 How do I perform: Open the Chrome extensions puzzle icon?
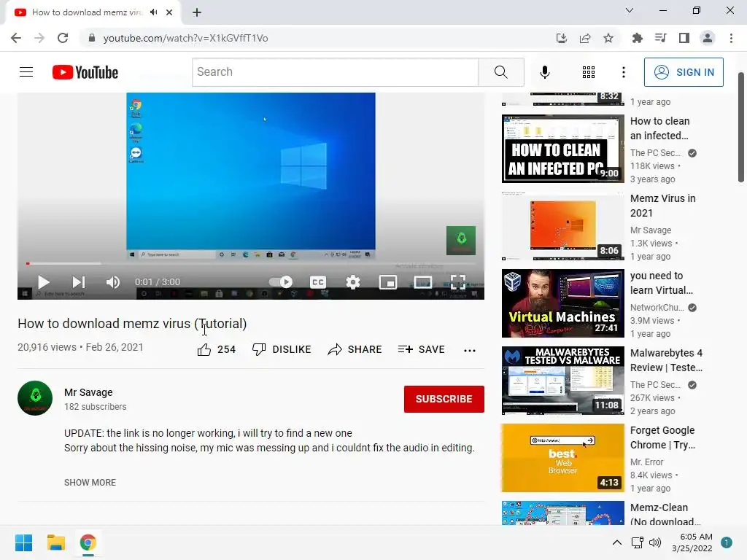637,38
